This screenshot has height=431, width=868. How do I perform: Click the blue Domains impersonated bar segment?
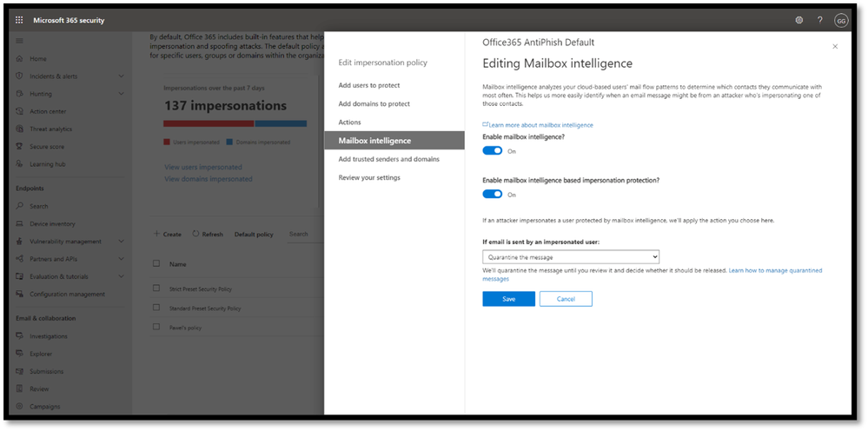pos(281,124)
